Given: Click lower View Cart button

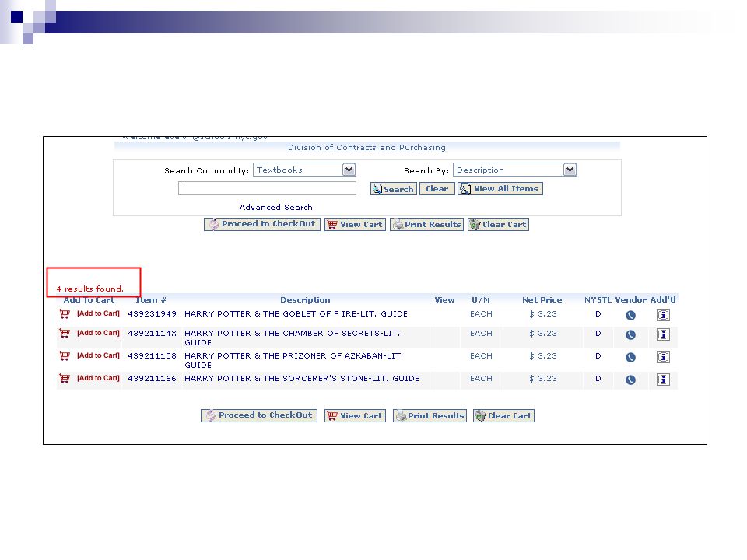Looking at the screenshot, I should tap(355, 415).
